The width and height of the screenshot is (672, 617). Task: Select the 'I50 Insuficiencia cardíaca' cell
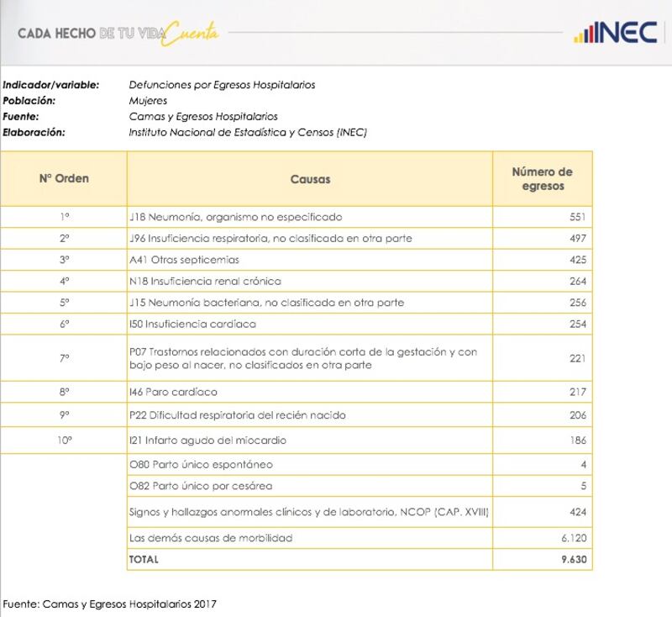310,324
